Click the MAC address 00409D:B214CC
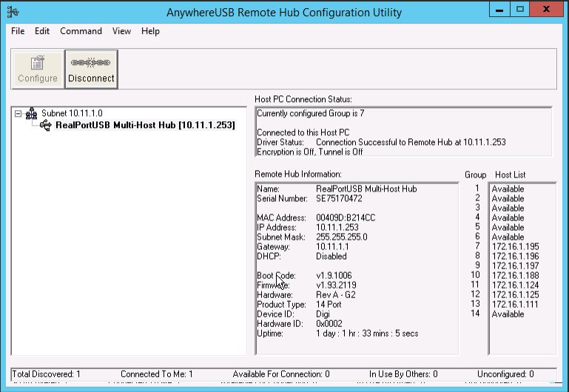Screen dimensions: 569x392 pyautogui.click(x=346, y=218)
